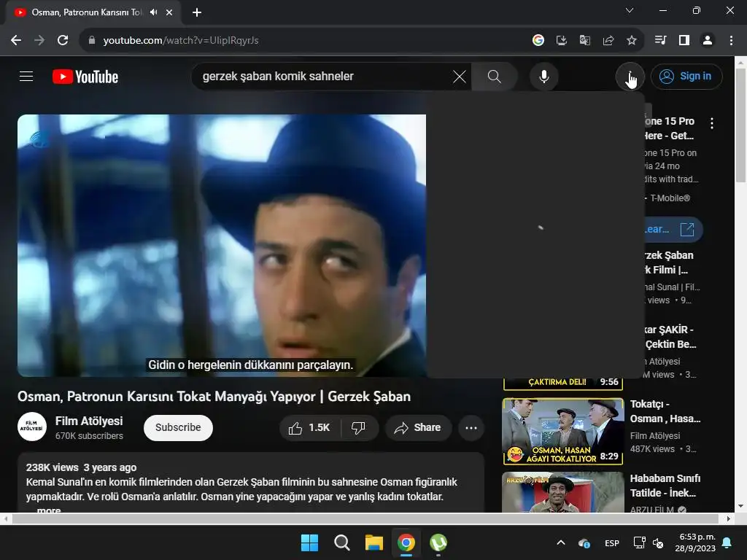Screen dimensions: 747x560
Task: Open the tab search chevron
Action: [x=630, y=10]
